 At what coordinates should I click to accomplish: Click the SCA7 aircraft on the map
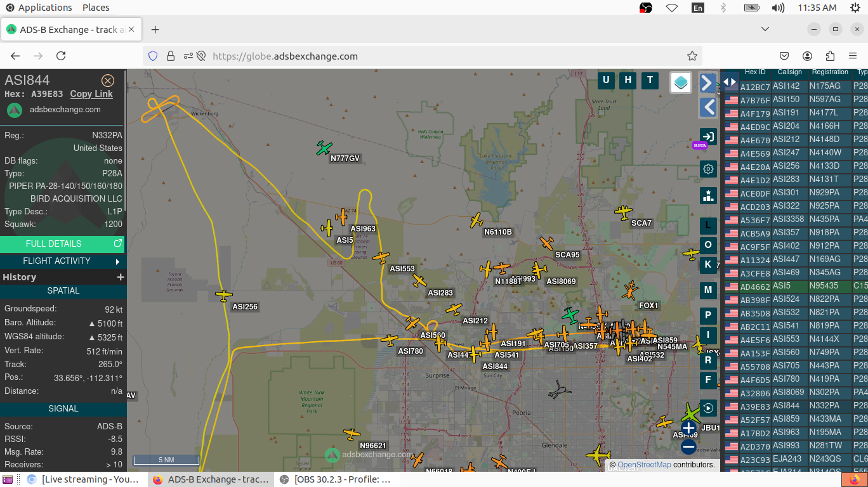[624, 212]
